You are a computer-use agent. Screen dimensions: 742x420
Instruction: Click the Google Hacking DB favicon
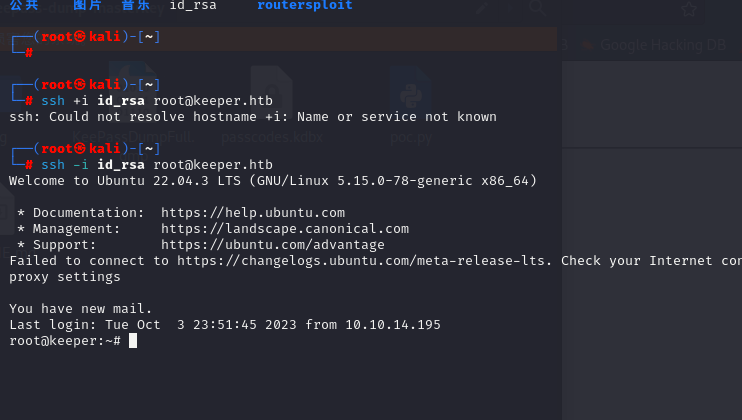click(x=587, y=44)
